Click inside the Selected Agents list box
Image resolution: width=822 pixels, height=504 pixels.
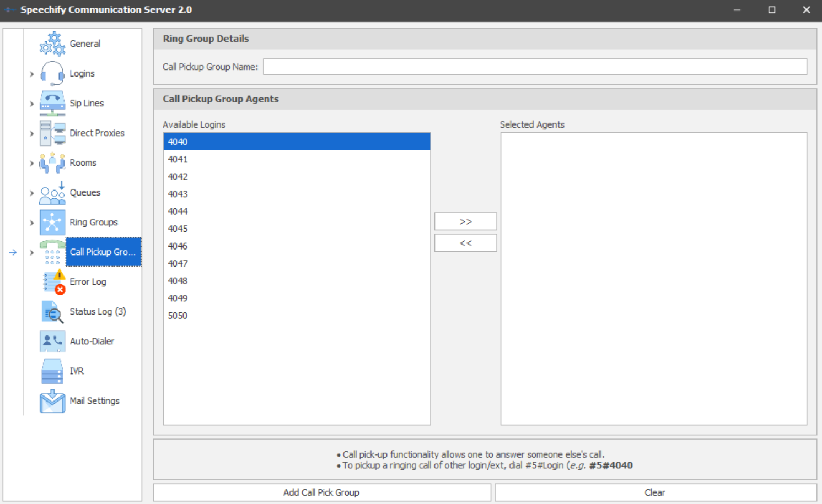pos(654,279)
